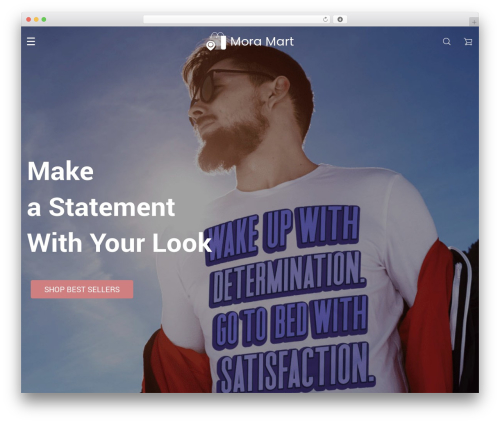Click the yellow minimize window dot
500x423 pixels.
click(36, 20)
